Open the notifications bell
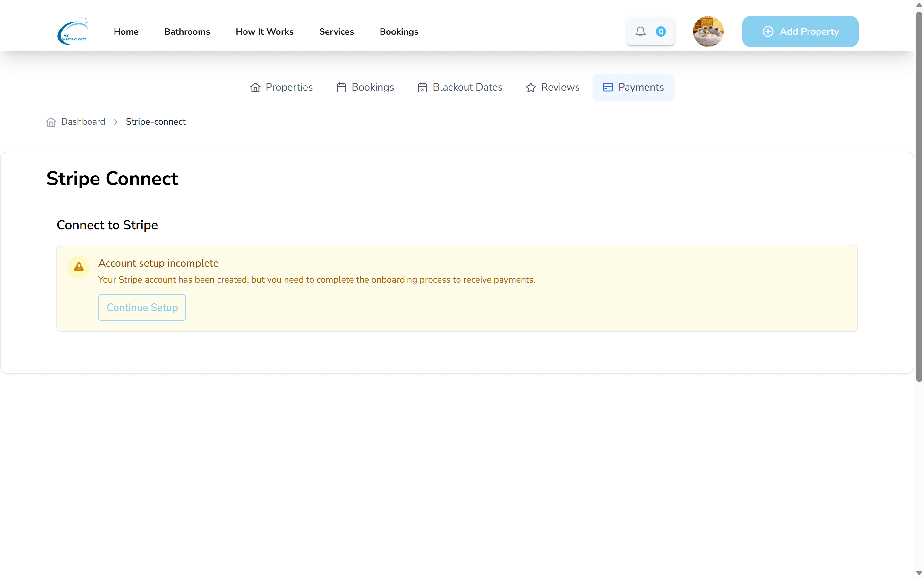Image resolution: width=924 pixels, height=578 pixels. pyautogui.click(x=640, y=31)
